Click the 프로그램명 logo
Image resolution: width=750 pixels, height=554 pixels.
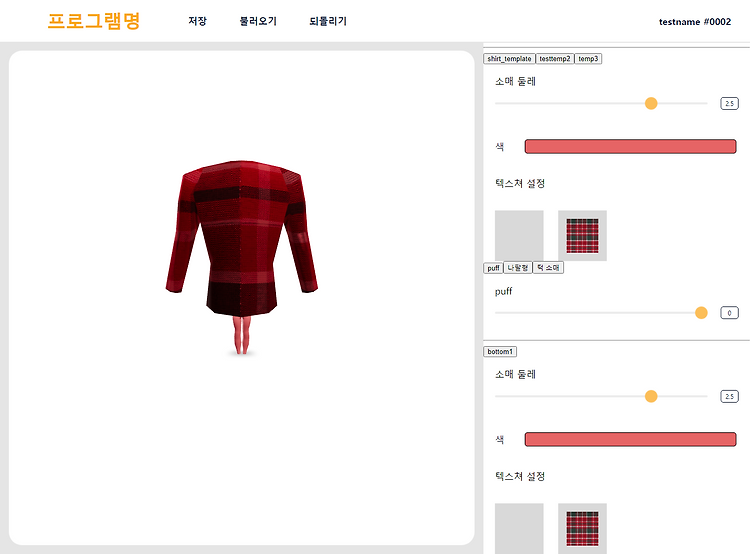(94, 21)
